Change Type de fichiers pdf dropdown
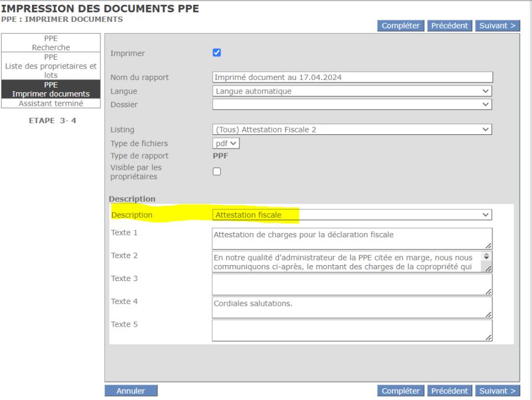The width and height of the screenshot is (532, 400). point(226,143)
